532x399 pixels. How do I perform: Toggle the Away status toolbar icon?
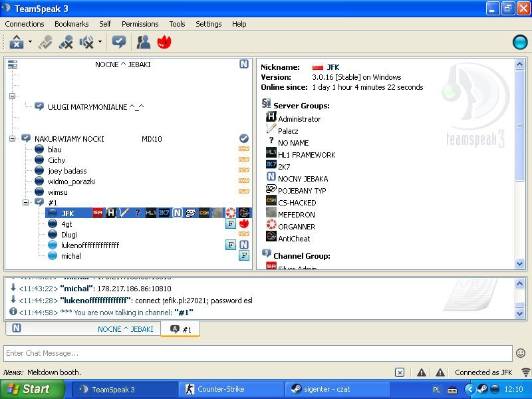(x=45, y=42)
